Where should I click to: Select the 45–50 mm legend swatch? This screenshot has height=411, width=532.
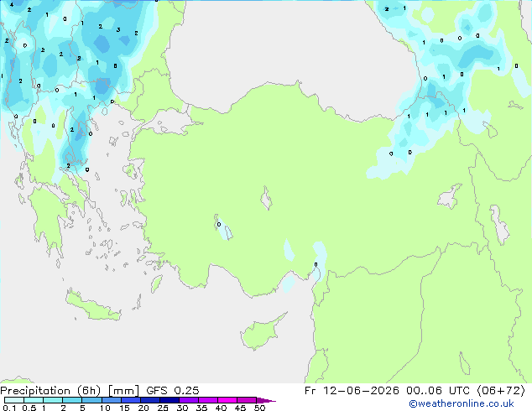[247, 400]
